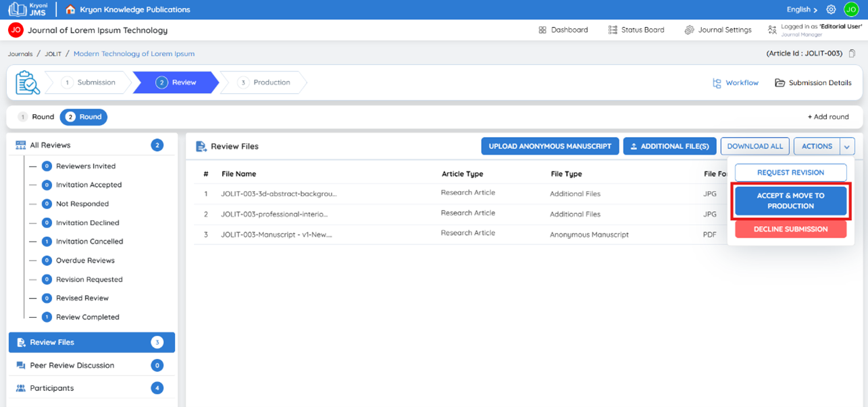Open settings via the gear icon

(x=832, y=9)
